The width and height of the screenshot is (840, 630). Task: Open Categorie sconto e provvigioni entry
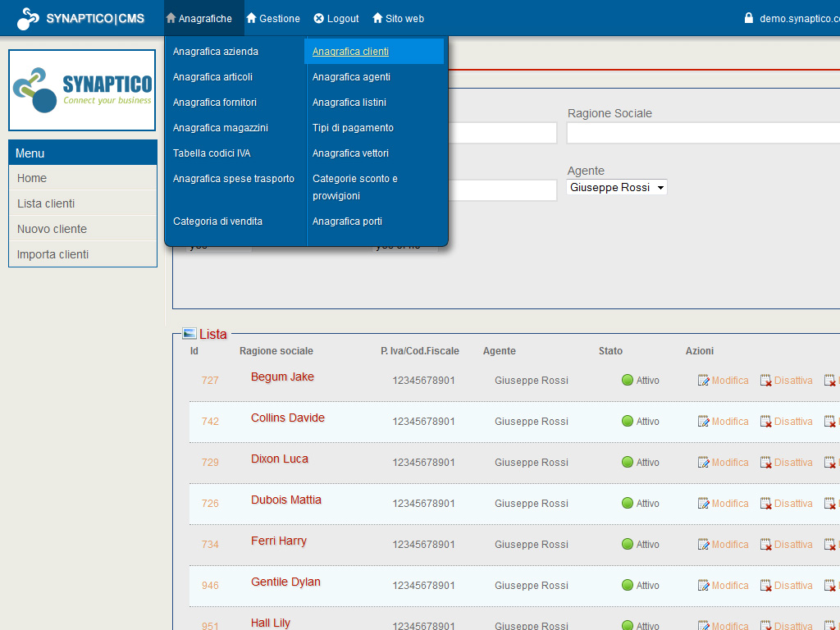[x=355, y=187]
